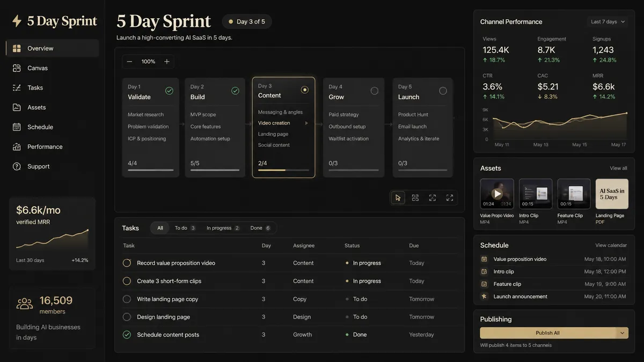Click the Due column header
This screenshot has height=362, width=644.
(414, 246)
